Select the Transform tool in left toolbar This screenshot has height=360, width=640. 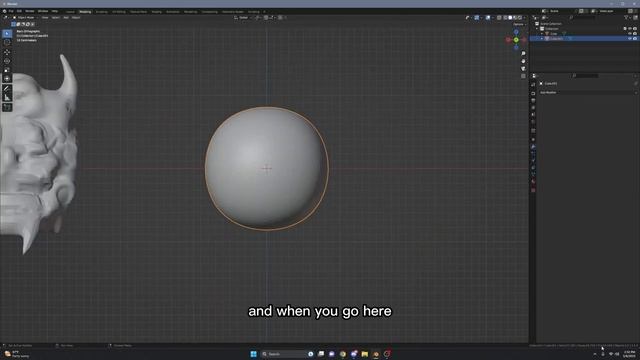[x=7, y=78]
